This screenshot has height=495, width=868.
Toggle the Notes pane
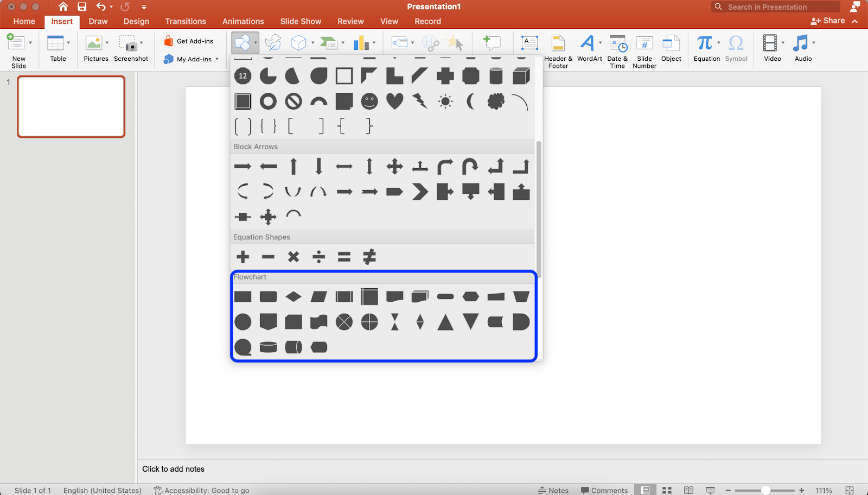[553, 490]
